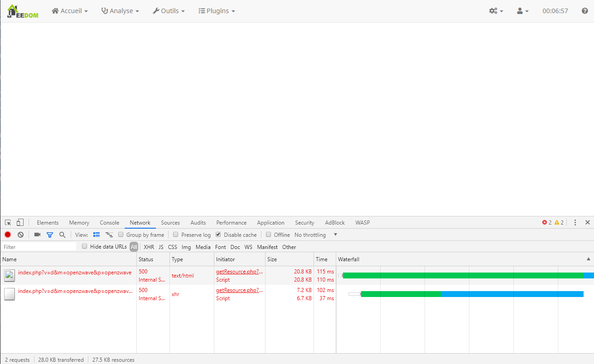
Task: Select the Network tab
Action: point(140,223)
